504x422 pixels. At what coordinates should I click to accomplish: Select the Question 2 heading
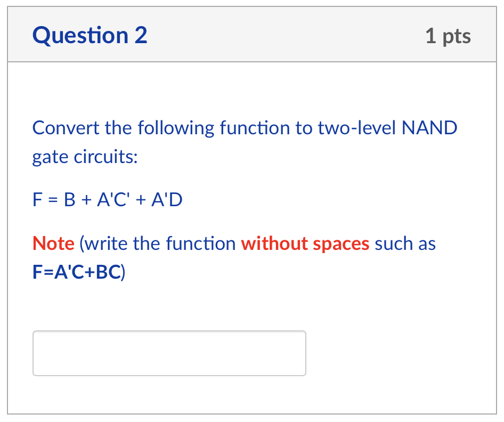[x=89, y=35]
